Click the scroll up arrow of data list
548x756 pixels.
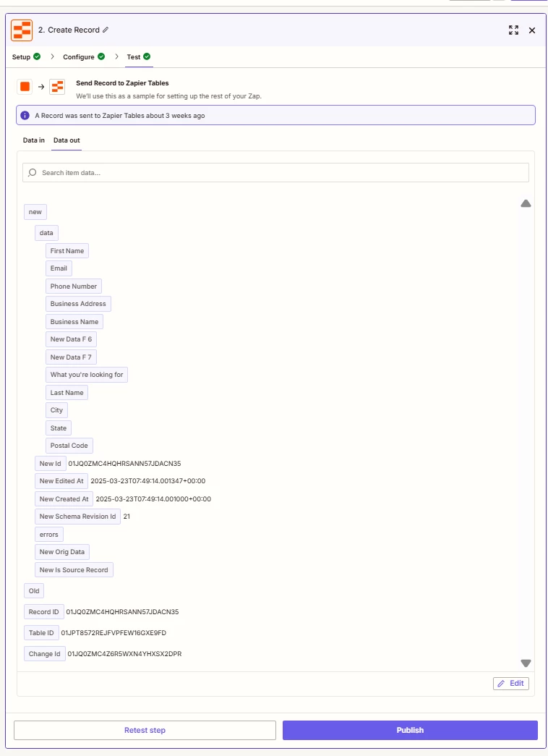526,203
